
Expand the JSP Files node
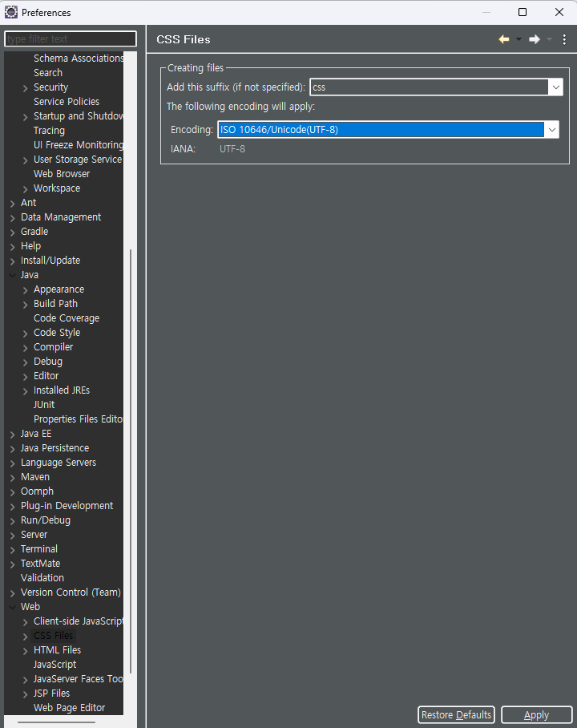click(26, 694)
